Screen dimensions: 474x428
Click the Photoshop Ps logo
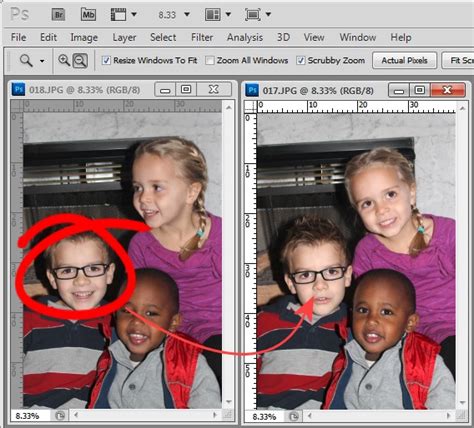(x=20, y=14)
